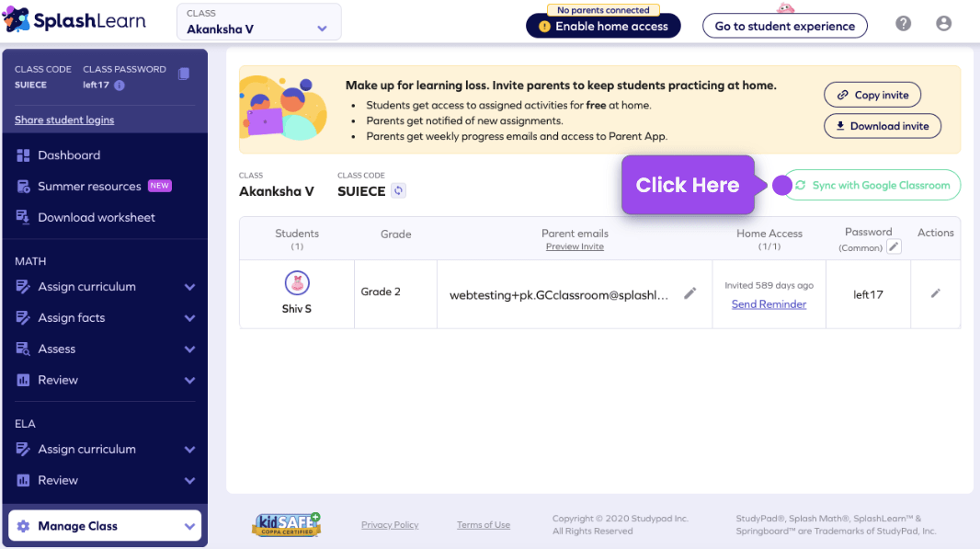Open help via the question mark icon
Image resolution: width=980 pixels, height=549 pixels.
pos(903,23)
